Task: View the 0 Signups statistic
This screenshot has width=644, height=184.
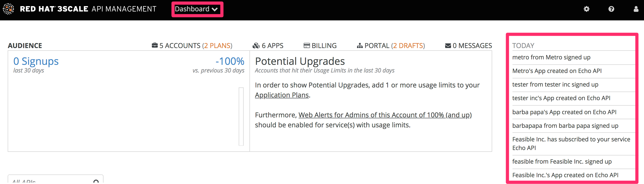Action: coord(36,61)
